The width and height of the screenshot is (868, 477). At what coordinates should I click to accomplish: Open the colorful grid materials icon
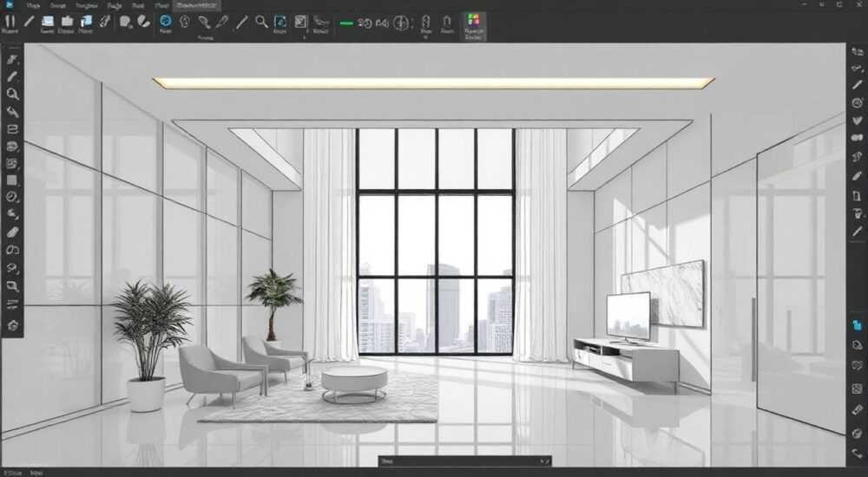(x=473, y=21)
